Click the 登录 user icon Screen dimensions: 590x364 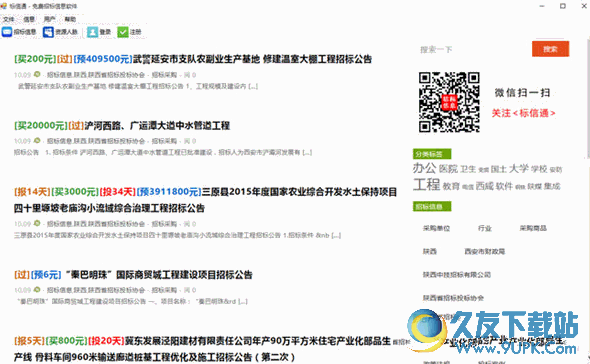pyautogui.click(x=92, y=32)
